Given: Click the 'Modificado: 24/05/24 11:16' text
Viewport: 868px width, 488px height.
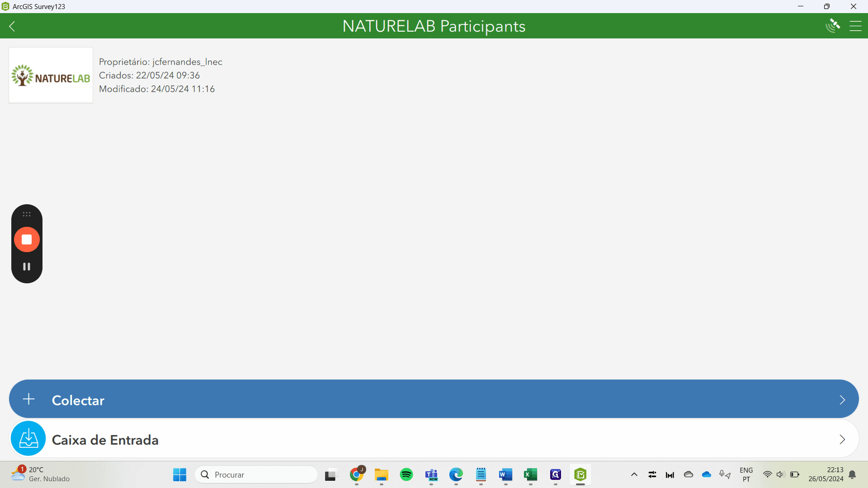Looking at the screenshot, I should 157,89.
